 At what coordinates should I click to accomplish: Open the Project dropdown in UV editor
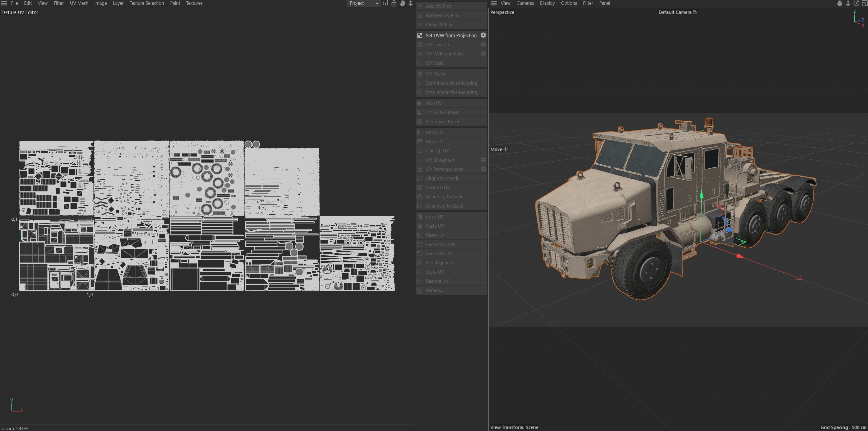(x=363, y=3)
